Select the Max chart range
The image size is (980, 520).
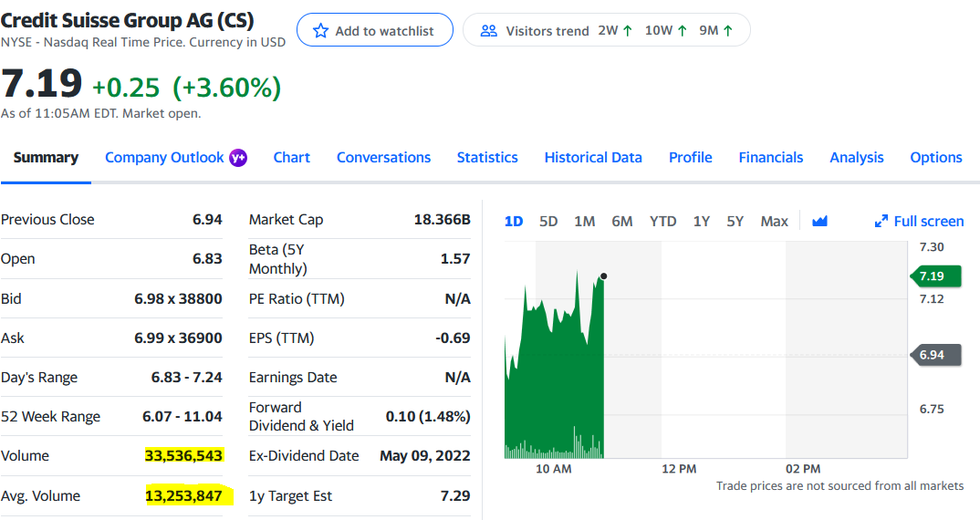pyautogui.click(x=775, y=222)
